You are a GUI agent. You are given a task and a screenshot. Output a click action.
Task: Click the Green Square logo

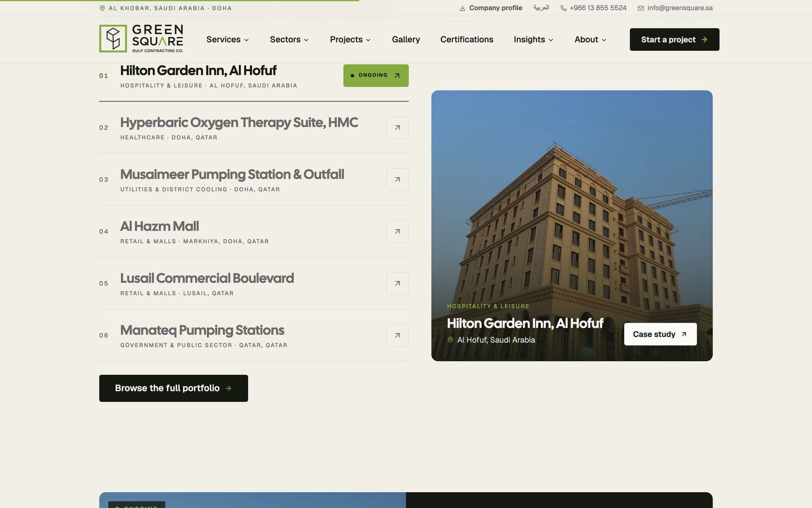(x=141, y=39)
